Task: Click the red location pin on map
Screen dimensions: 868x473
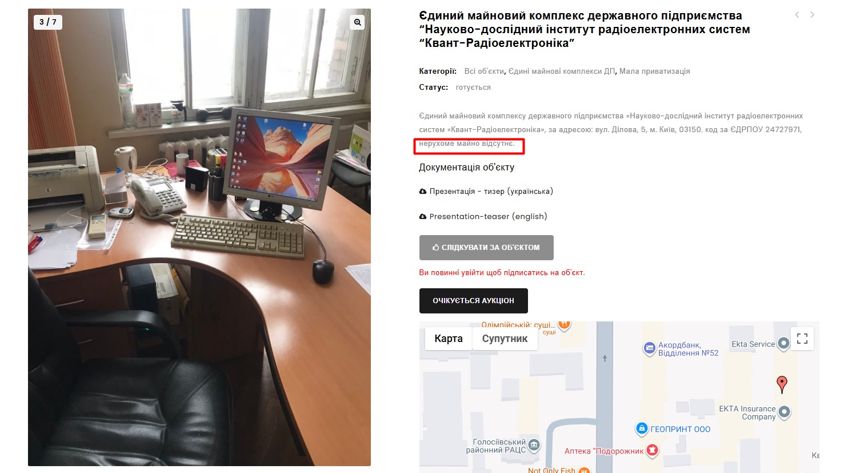Action: coord(782,384)
